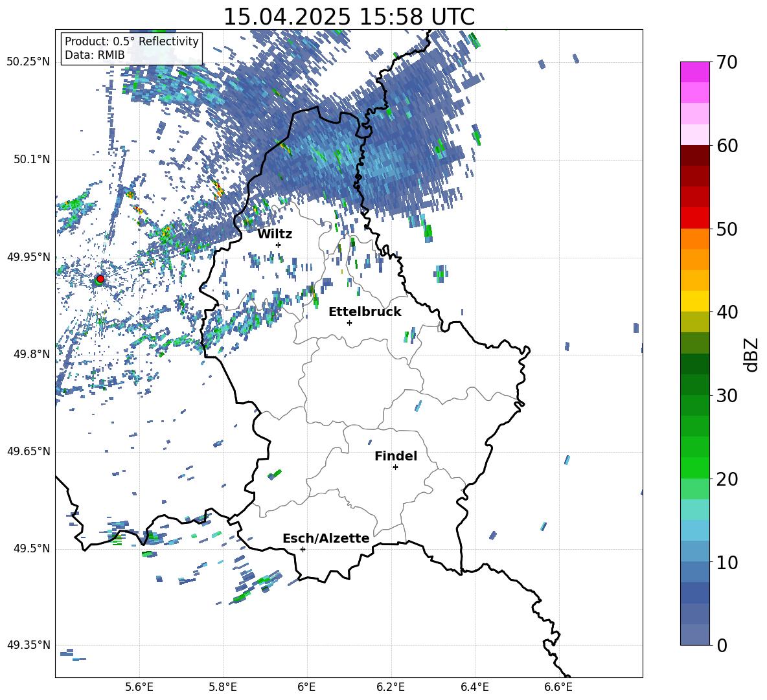Pick the orange swatch below colorbar 50

click(x=694, y=239)
